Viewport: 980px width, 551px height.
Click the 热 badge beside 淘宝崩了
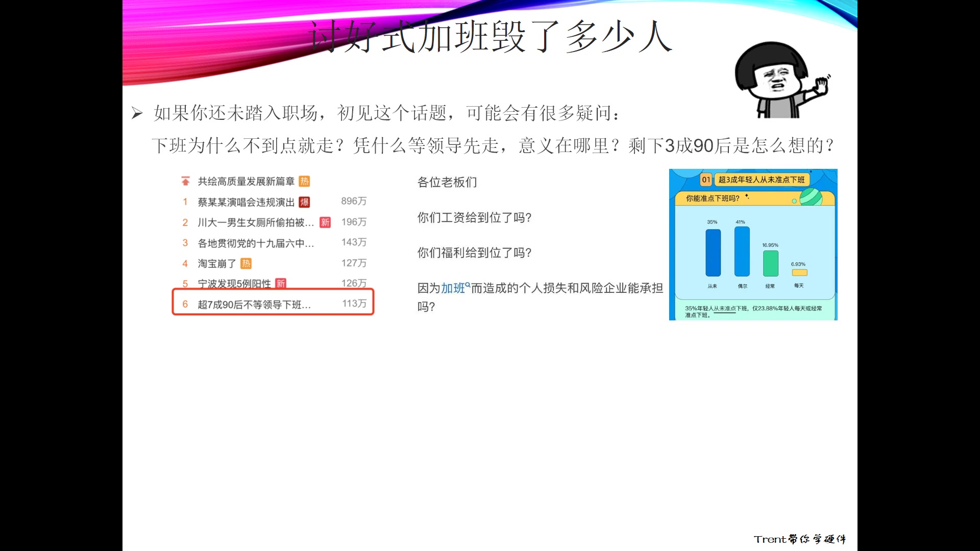pos(246,264)
